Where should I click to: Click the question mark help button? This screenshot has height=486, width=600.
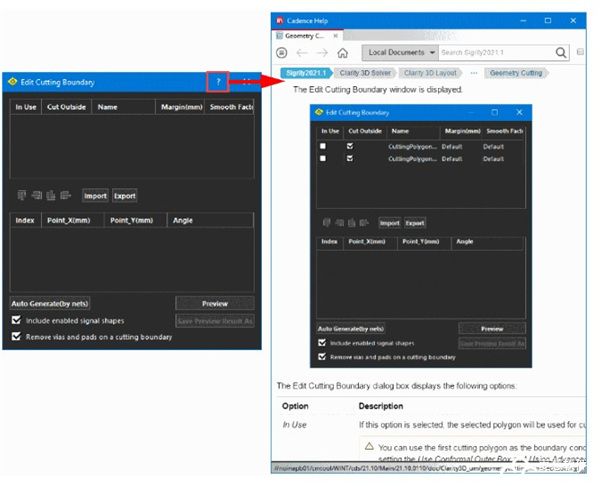click(218, 81)
